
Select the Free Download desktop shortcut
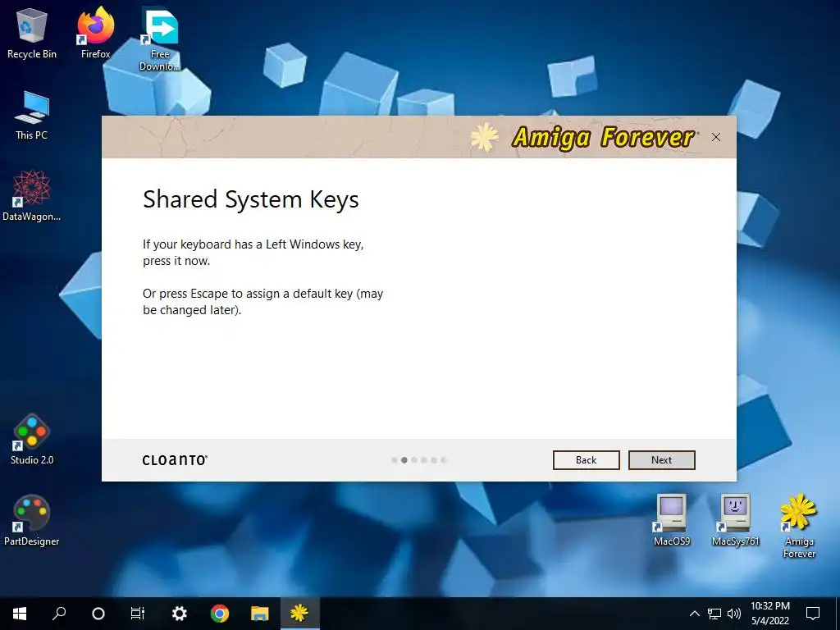[x=160, y=39]
